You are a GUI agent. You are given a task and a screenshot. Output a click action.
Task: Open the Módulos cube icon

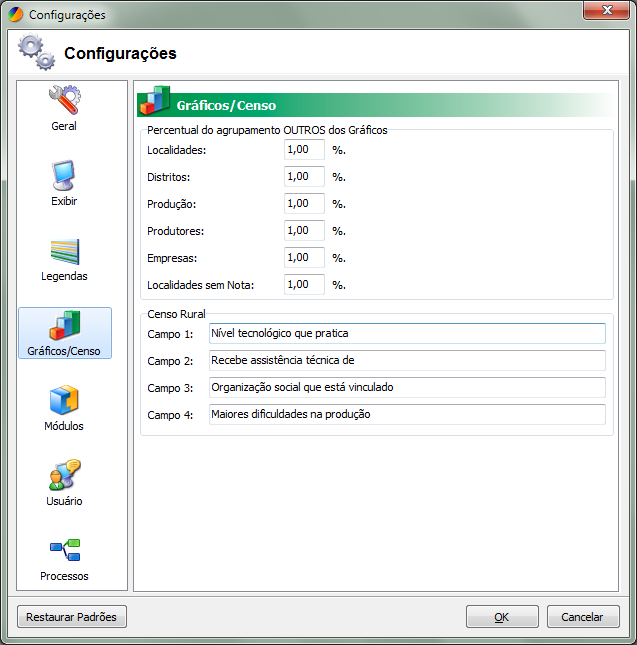coord(64,401)
